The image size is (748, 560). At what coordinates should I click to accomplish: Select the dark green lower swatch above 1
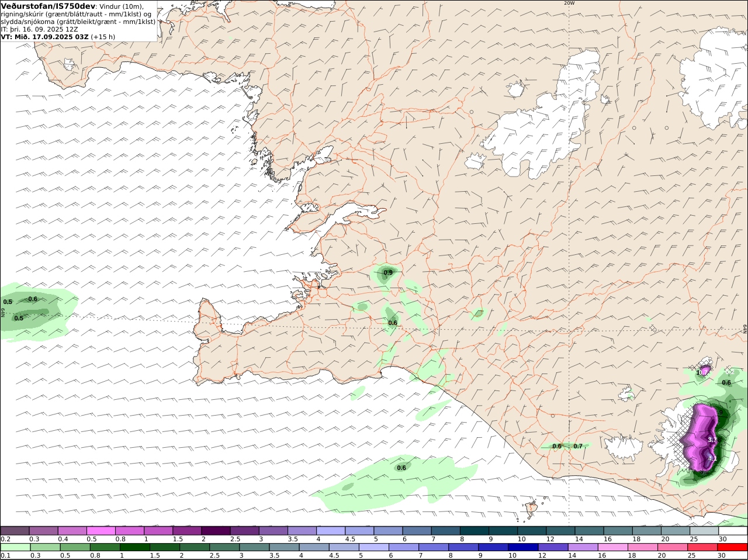134,547
